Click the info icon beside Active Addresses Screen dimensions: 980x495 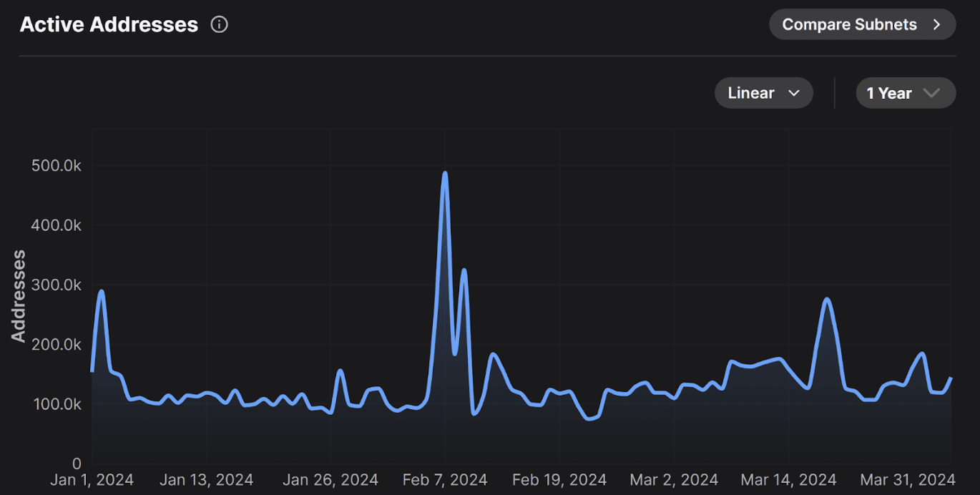(219, 24)
